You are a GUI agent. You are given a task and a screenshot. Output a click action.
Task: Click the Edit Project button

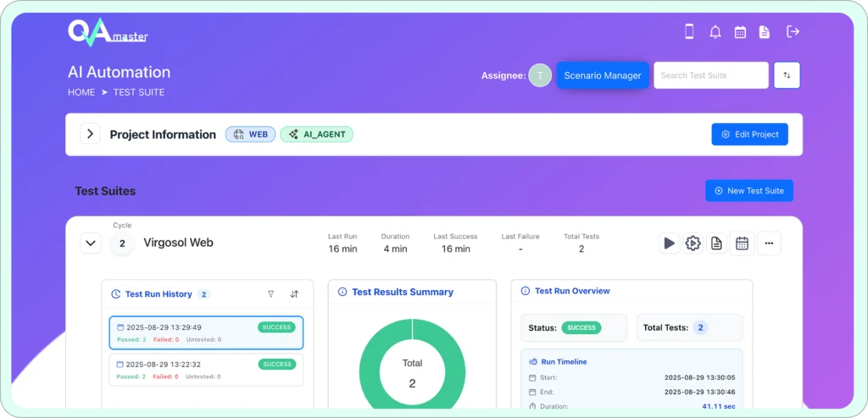click(749, 134)
